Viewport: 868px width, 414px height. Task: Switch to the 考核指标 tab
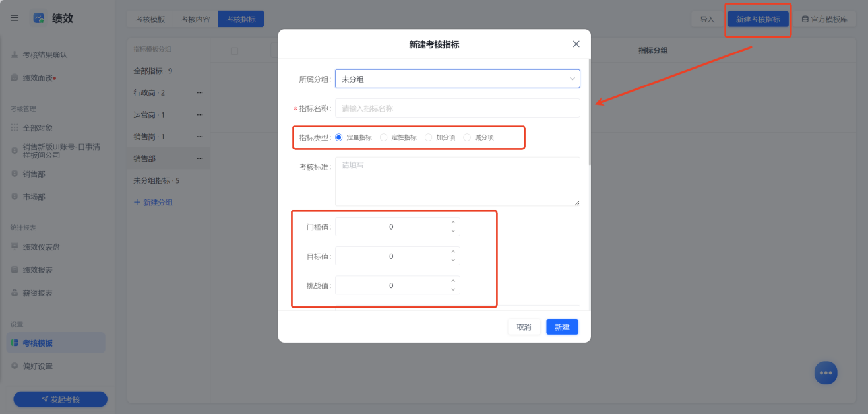[241, 19]
